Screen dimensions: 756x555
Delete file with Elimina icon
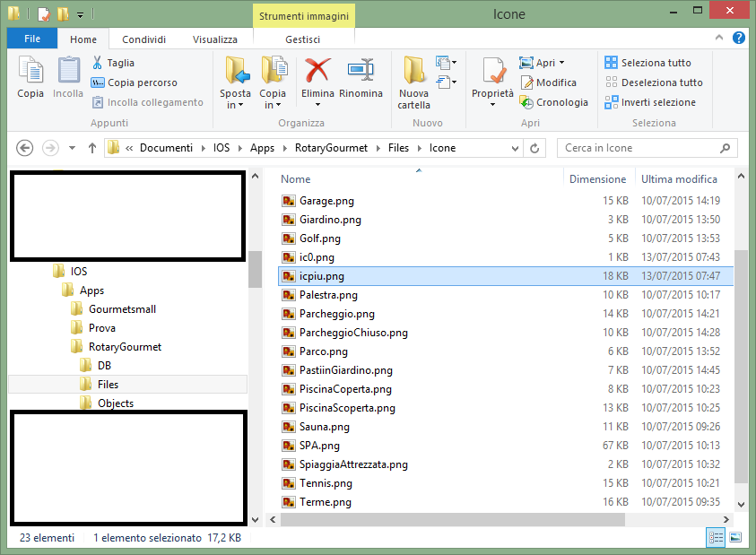point(317,70)
